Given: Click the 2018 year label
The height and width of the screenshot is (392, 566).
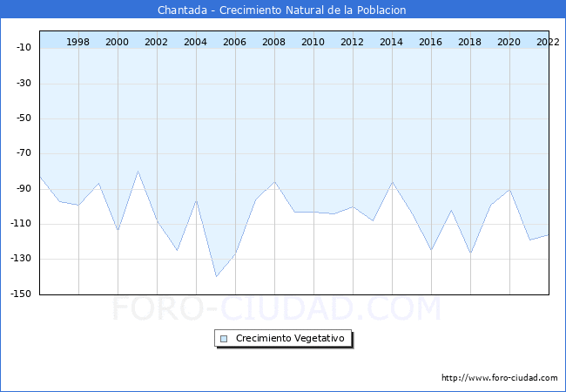Looking at the screenshot, I should click(x=469, y=42).
